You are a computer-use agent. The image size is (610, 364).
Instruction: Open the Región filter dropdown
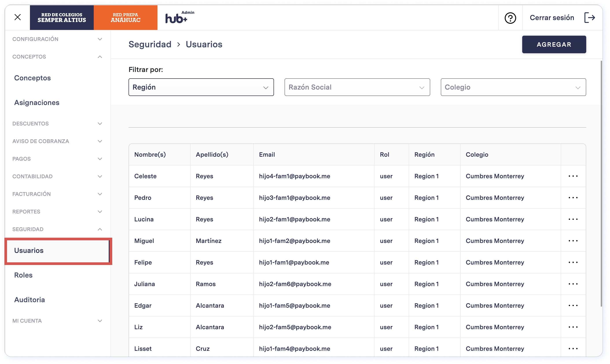click(201, 87)
